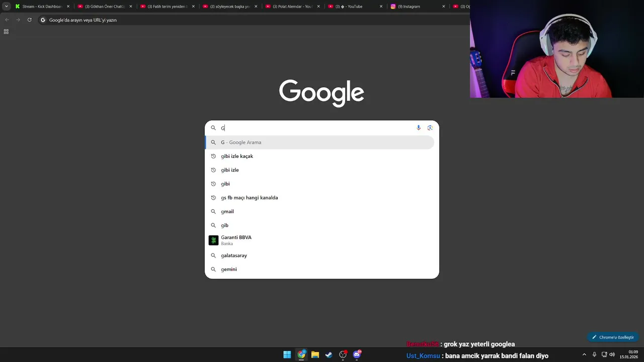This screenshot has width=644, height=362.
Task: Click search icon beside 'gemini' suggestion
Action: 213,269
